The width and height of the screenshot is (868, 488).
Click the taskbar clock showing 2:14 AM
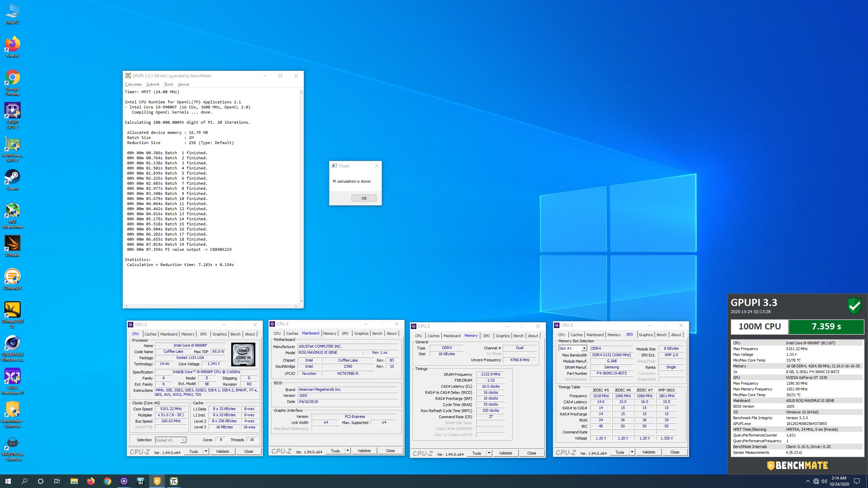(839, 481)
